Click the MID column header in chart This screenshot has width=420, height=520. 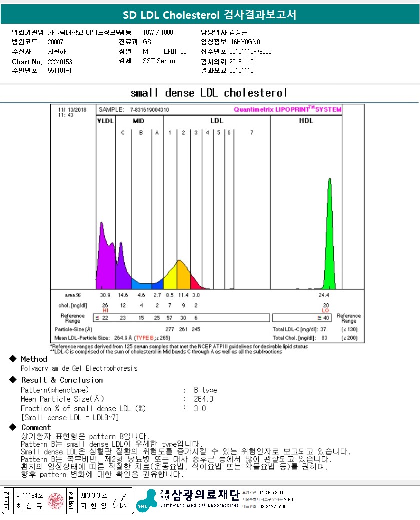pos(139,121)
